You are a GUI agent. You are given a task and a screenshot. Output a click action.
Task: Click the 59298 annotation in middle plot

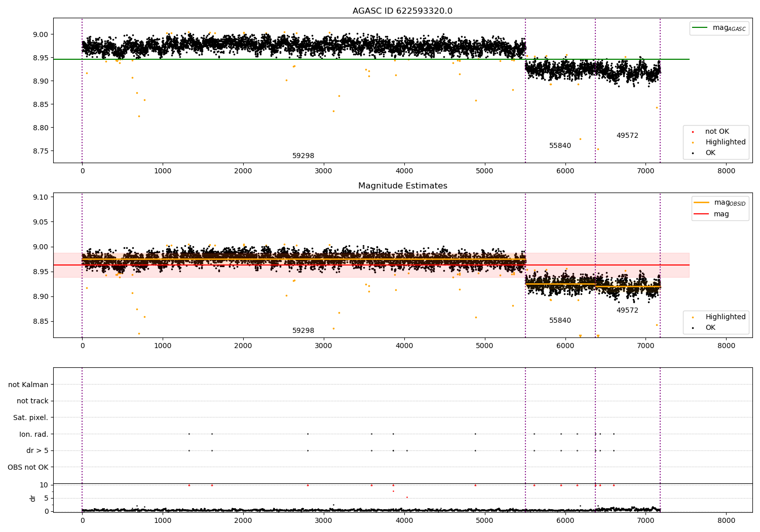(x=303, y=331)
